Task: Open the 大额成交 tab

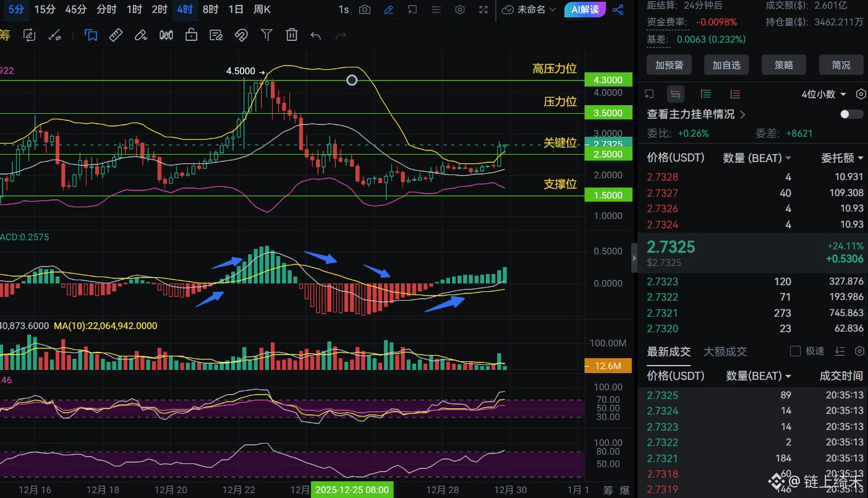Action: click(725, 351)
